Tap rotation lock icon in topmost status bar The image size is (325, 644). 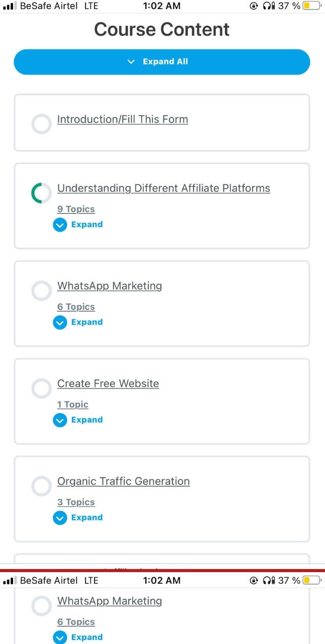(254, 6)
